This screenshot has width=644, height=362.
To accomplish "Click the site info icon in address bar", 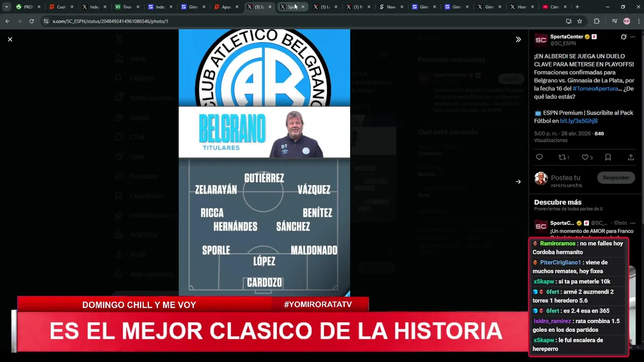I will coord(46,21).
